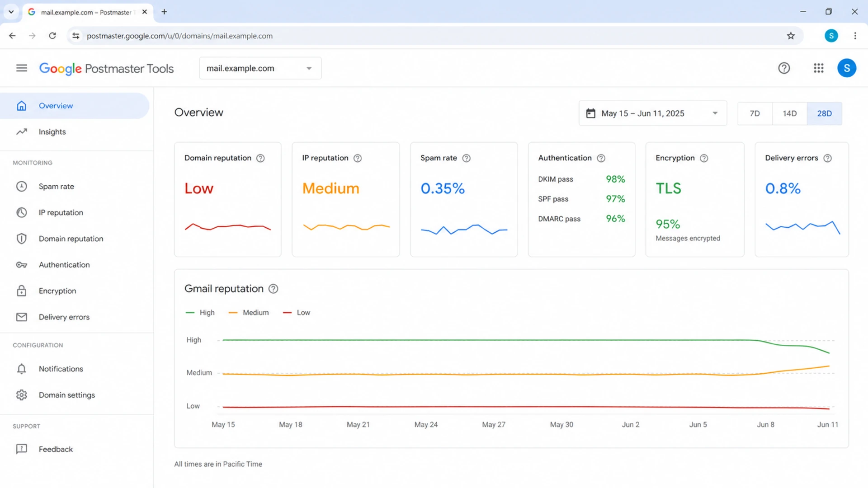Click the Feedback icon in sidebar
The width and height of the screenshot is (868, 488).
22,449
